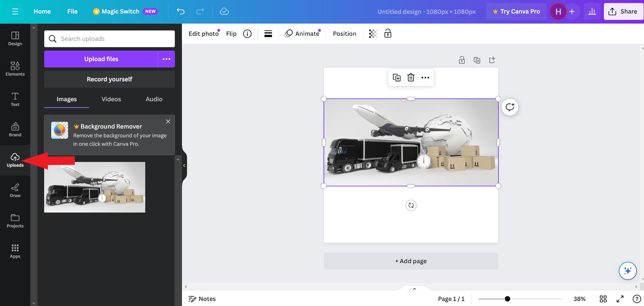Viewport: 644px width, 306px height.
Task: Open the Apps panel
Action: (x=15, y=251)
